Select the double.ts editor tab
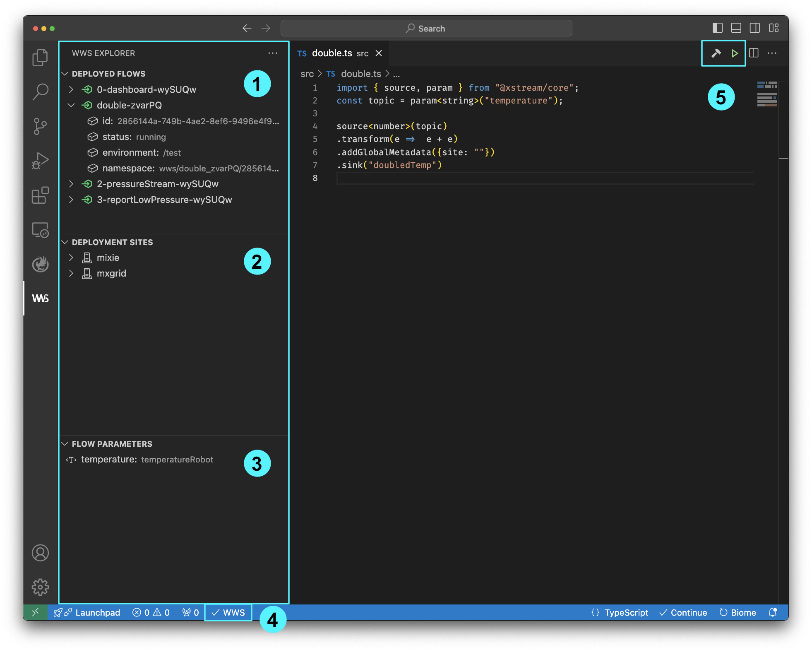The height and width of the screenshot is (650, 812). [332, 53]
